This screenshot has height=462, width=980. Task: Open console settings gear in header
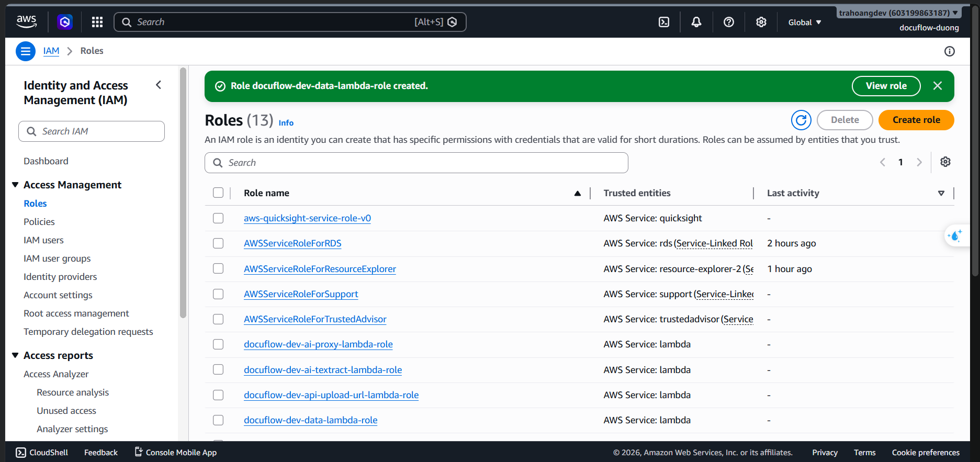(x=761, y=22)
